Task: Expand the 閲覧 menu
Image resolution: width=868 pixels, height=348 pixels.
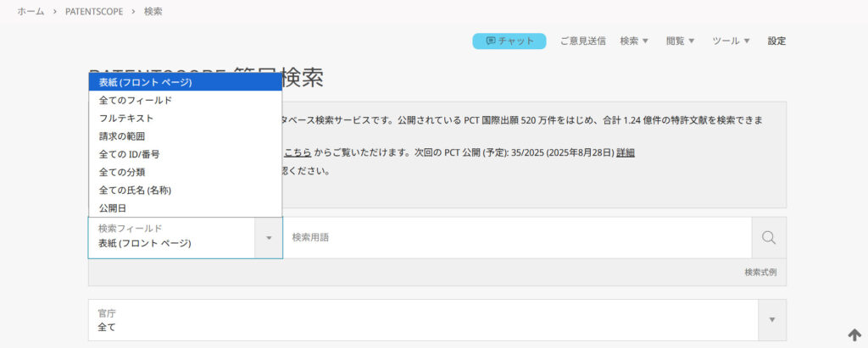Action: click(680, 41)
